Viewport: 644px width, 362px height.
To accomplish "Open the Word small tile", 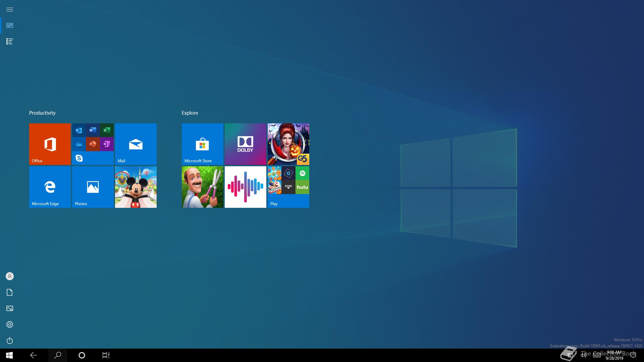I will click(93, 130).
